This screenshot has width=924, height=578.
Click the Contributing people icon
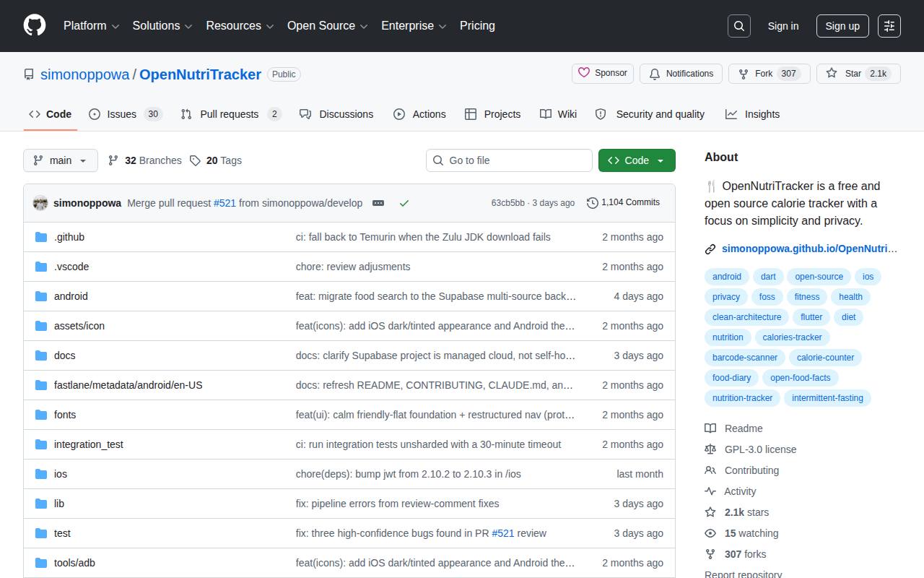pyautogui.click(x=710, y=470)
